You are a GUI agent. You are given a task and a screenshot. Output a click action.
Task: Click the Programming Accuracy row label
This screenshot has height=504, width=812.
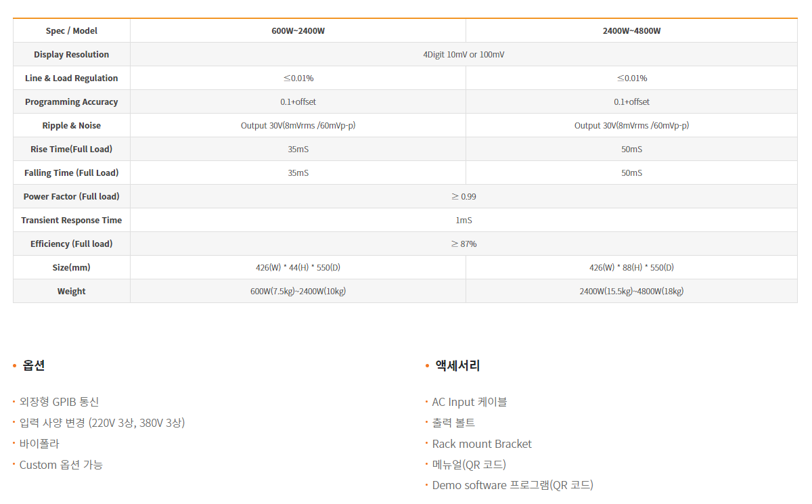pyautogui.click(x=72, y=102)
